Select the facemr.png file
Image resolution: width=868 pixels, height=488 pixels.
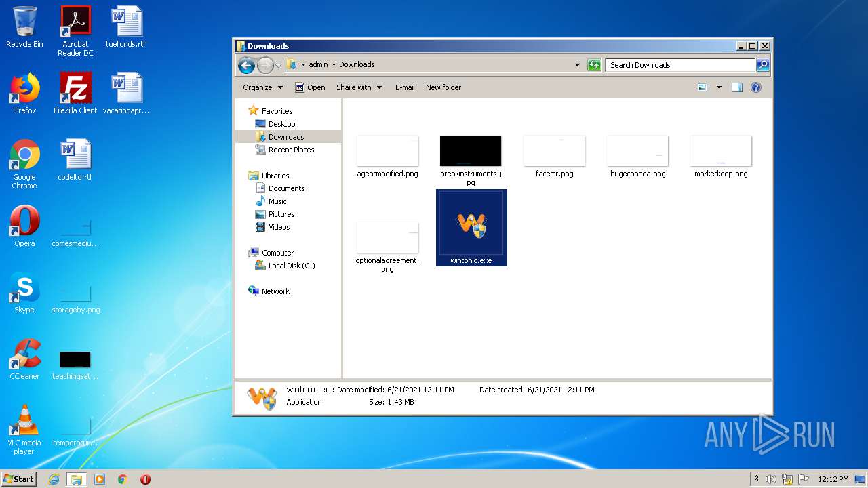[x=554, y=157]
